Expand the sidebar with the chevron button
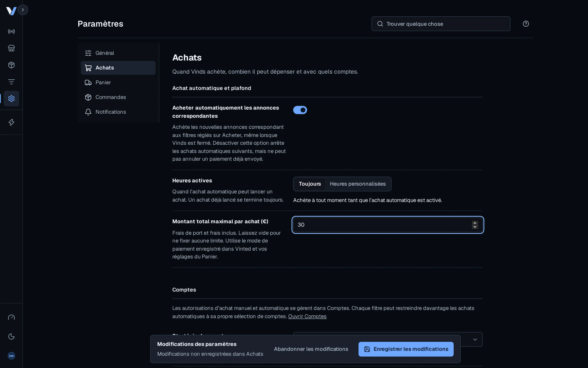The height and width of the screenshot is (368, 588). point(23,10)
